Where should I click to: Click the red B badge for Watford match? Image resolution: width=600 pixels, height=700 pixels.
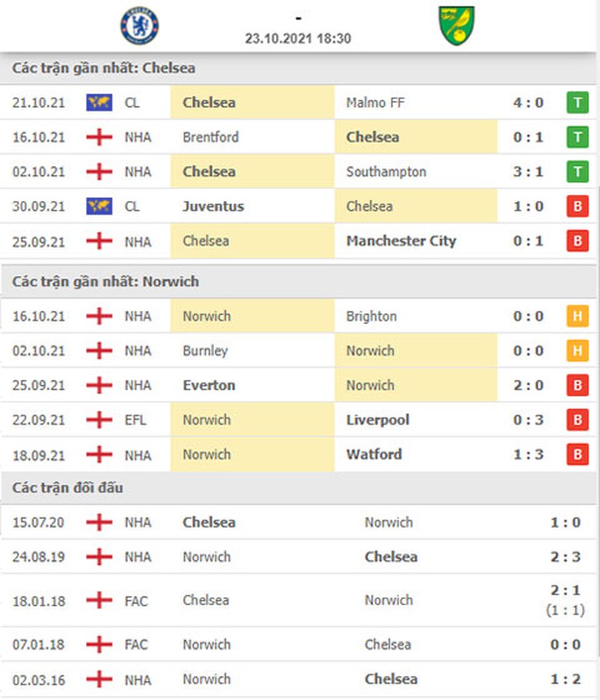click(x=577, y=455)
